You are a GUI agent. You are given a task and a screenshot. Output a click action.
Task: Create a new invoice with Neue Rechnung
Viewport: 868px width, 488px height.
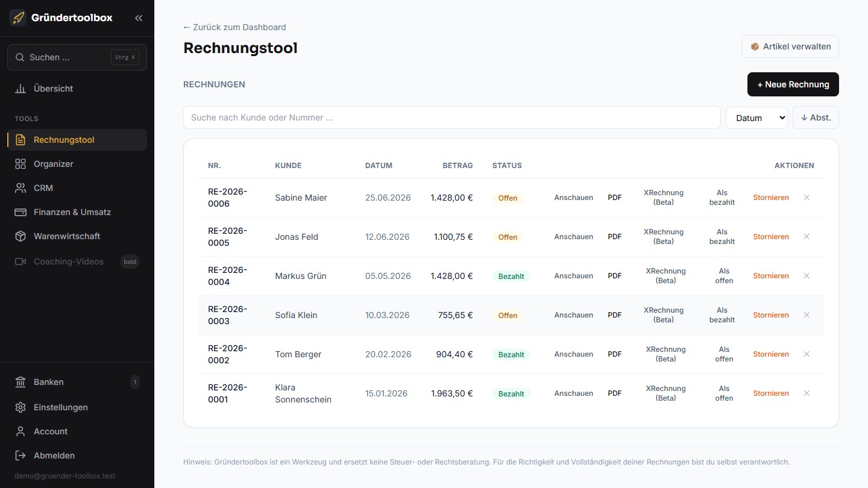793,84
